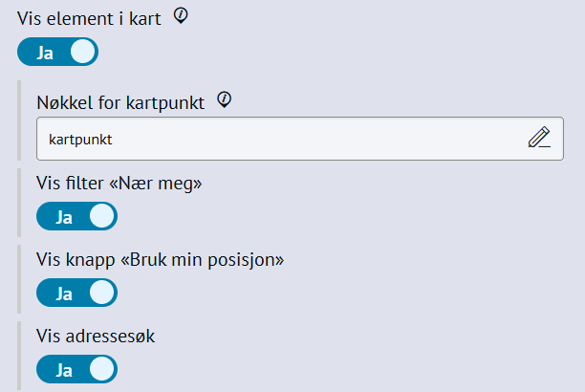Turn off the Vis element i kart switch

[x=57, y=52]
